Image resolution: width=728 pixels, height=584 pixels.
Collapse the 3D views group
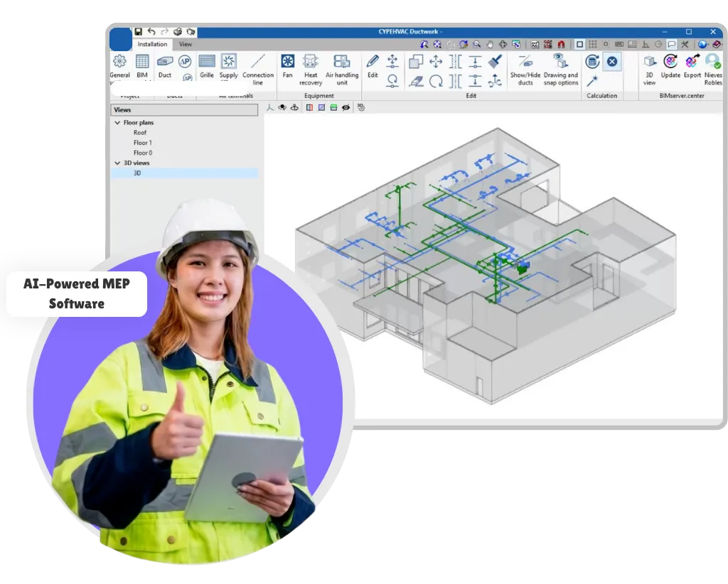pyautogui.click(x=118, y=163)
